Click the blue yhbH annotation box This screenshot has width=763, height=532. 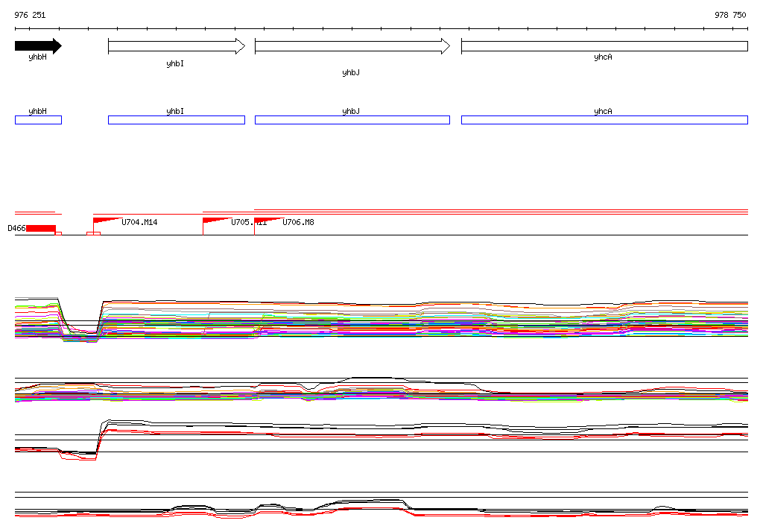click(39, 120)
